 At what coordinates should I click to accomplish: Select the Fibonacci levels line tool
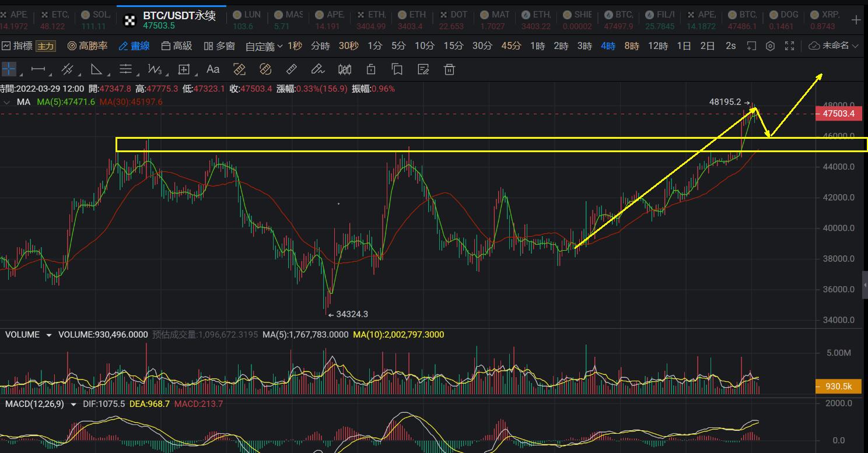pyautogui.click(x=125, y=69)
